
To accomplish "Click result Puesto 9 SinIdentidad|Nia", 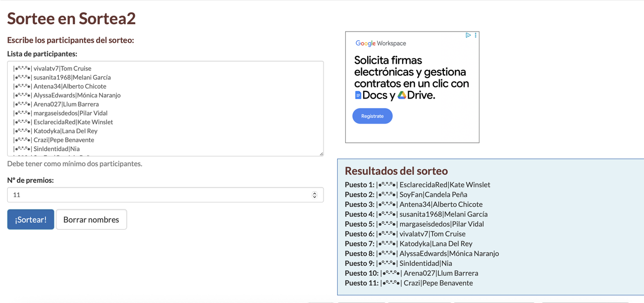I will coord(398,263).
